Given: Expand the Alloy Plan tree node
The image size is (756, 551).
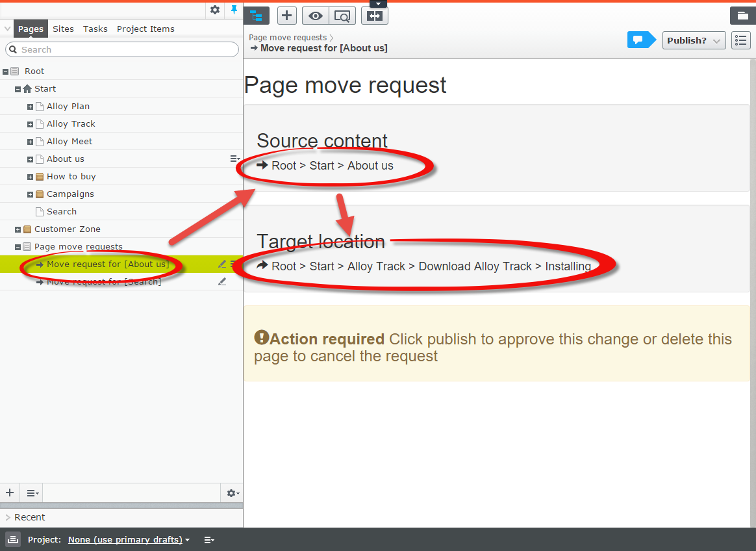Looking at the screenshot, I should tap(30, 107).
